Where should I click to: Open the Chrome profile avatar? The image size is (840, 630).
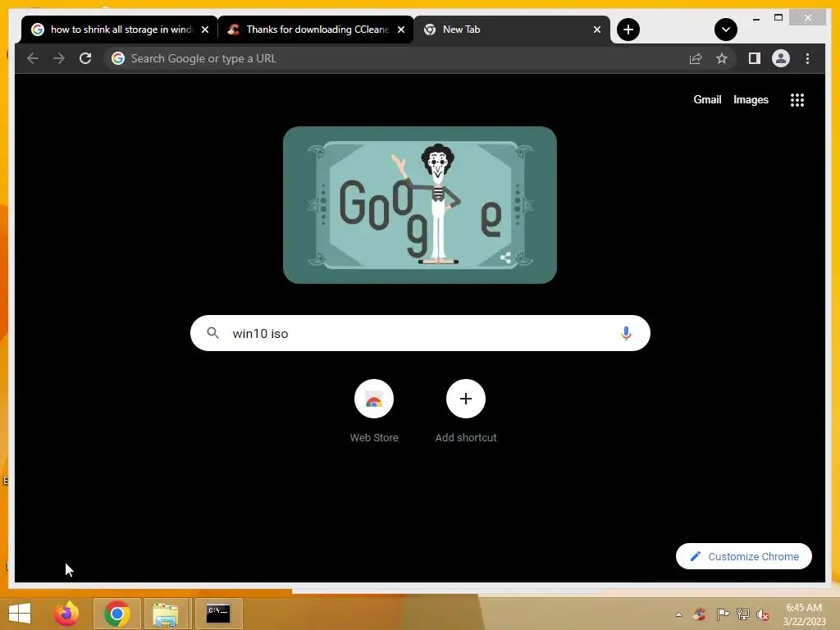(781, 58)
